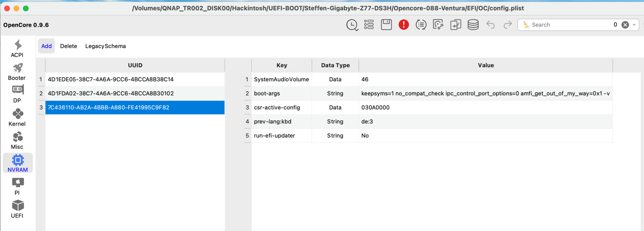Sort by the Data Type column header

point(335,65)
